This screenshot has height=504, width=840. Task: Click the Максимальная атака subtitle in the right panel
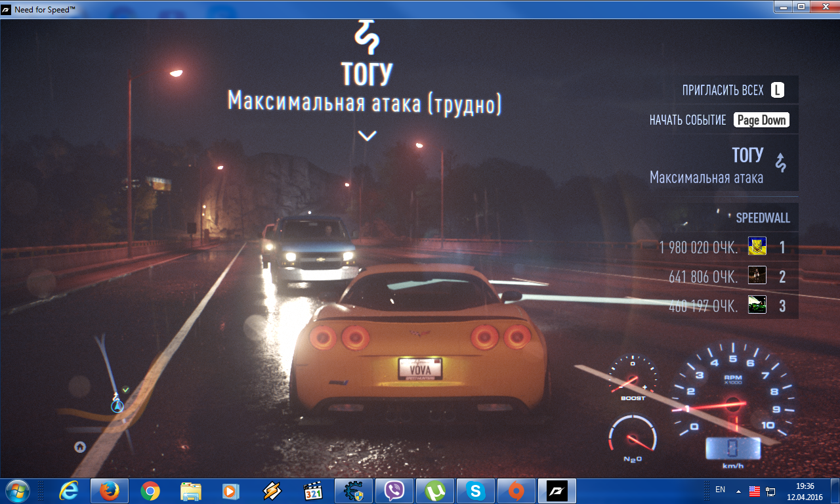(706, 177)
